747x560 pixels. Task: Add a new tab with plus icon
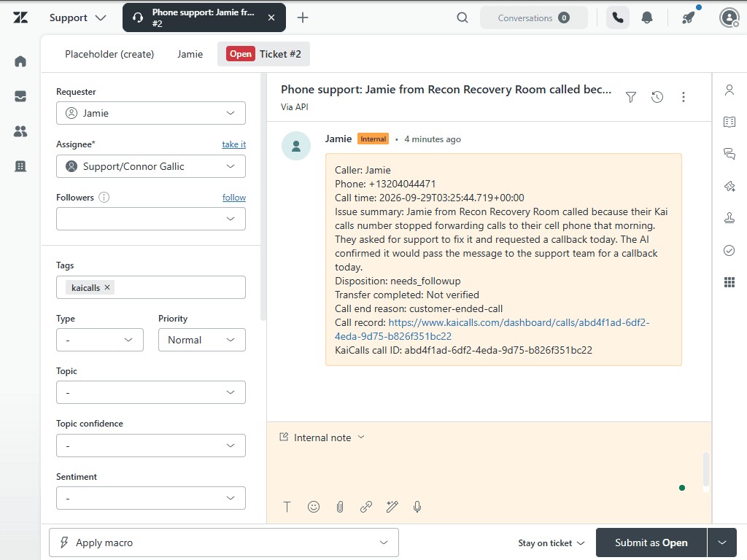point(303,17)
